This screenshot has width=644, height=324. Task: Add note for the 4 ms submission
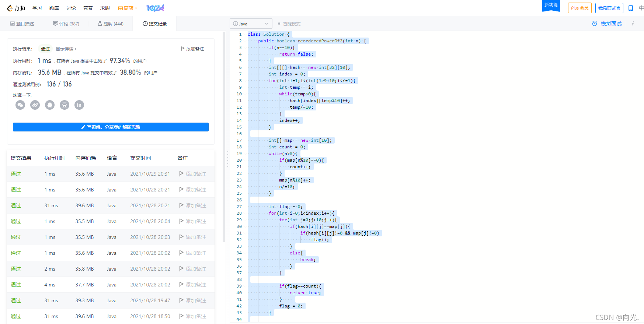[193, 285]
